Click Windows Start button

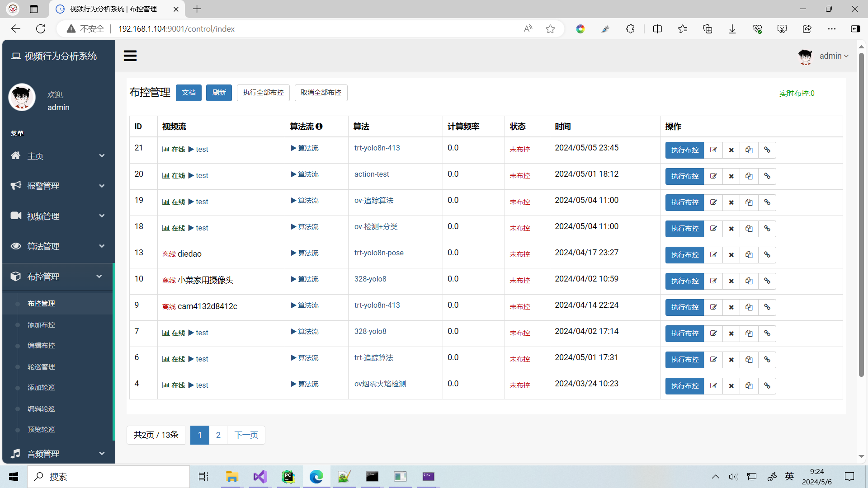pyautogui.click(x=14, y=477)
